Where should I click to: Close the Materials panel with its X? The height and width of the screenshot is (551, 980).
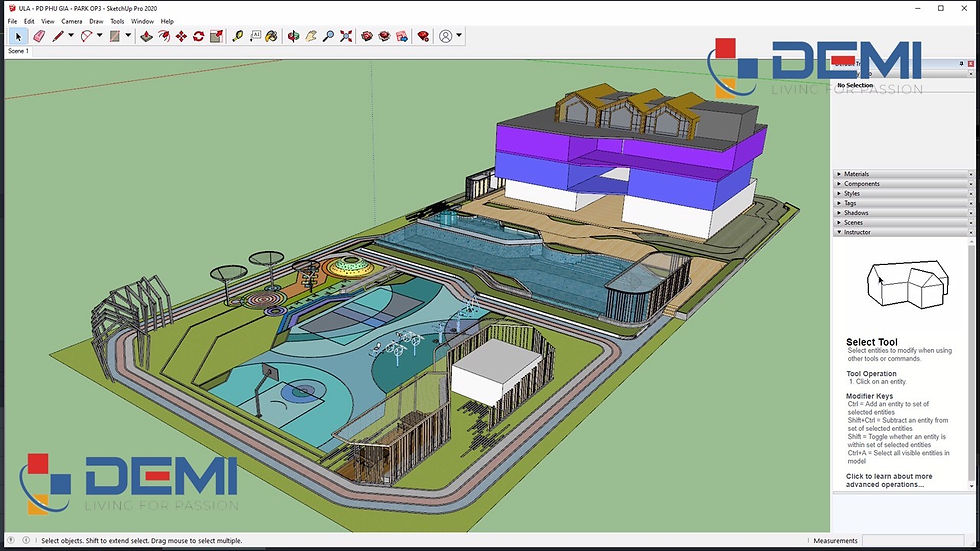point(971,174)
